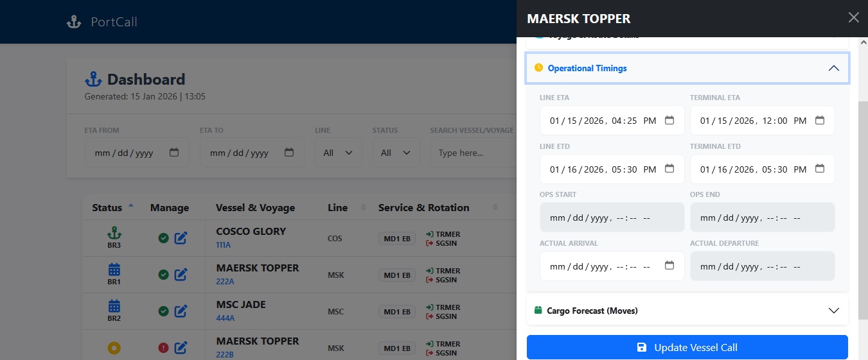Click the side panel vertical scrollbar

tap(863, 193)
